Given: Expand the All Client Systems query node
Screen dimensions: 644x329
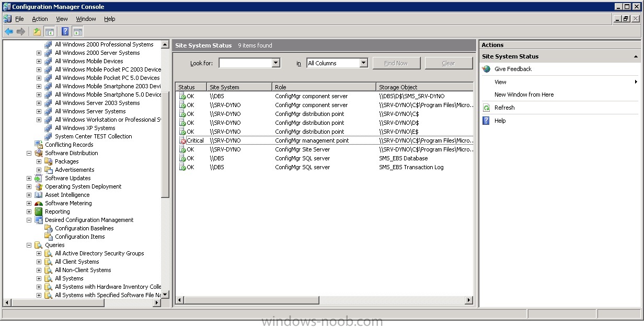Looking at the screenshot, I should 39,262.
